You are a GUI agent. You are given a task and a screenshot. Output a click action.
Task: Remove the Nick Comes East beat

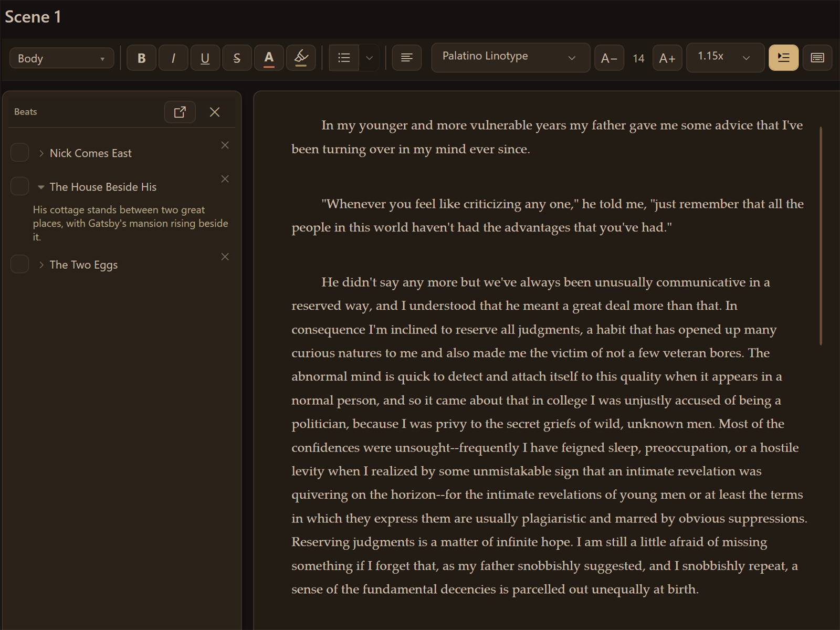pyautogui.click(x=225, y=145)
